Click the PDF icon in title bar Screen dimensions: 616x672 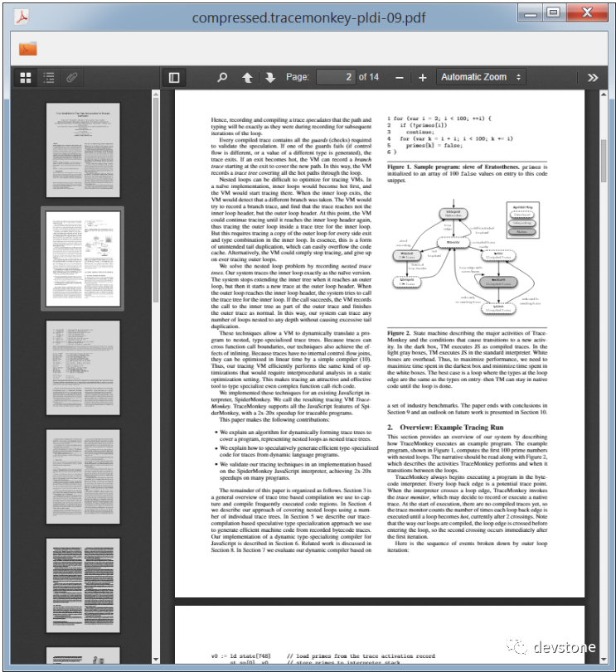21,17
